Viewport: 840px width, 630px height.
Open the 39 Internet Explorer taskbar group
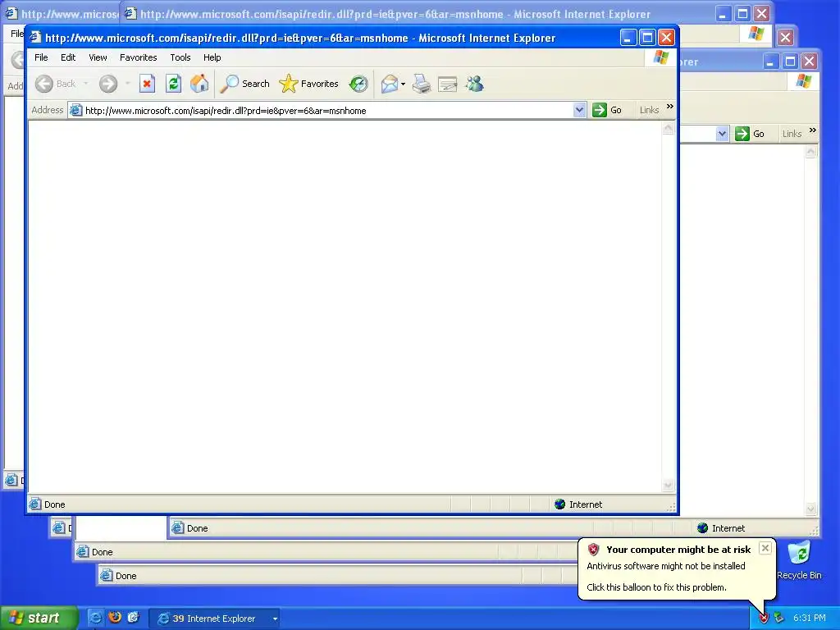point(214,619)
